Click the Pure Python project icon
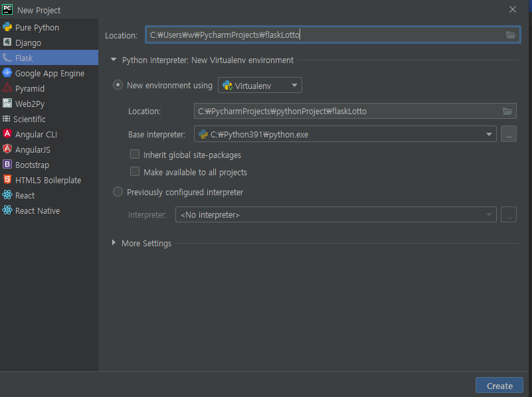Image resolution: width=532 pixels, height=397 pixels. tap(7, 27)
